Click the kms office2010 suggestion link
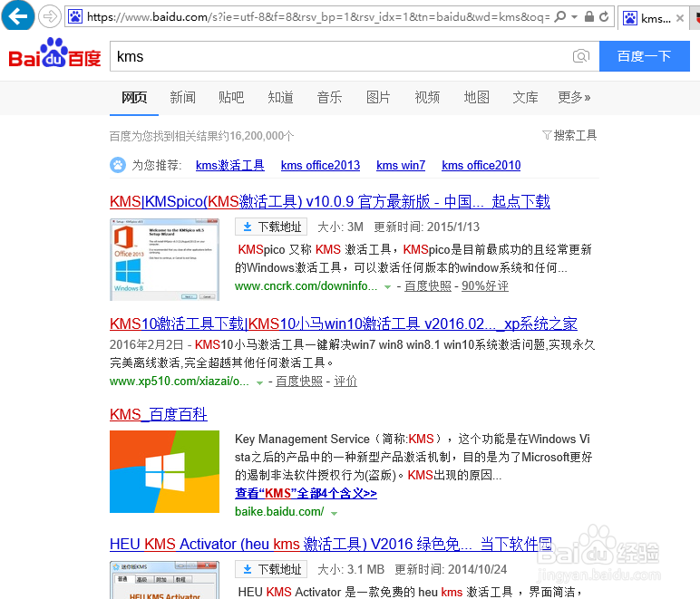The height and width of the screenshot is (599, 700). tap(481, 166)
